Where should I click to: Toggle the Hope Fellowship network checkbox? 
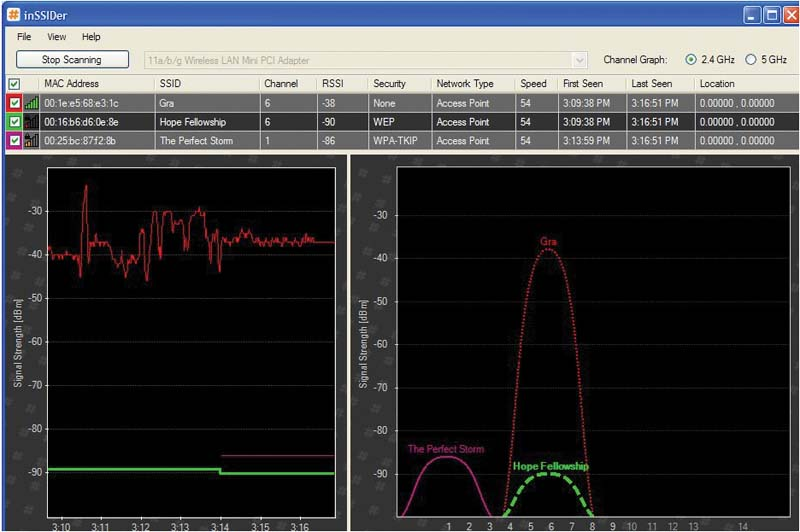point(14,121)
